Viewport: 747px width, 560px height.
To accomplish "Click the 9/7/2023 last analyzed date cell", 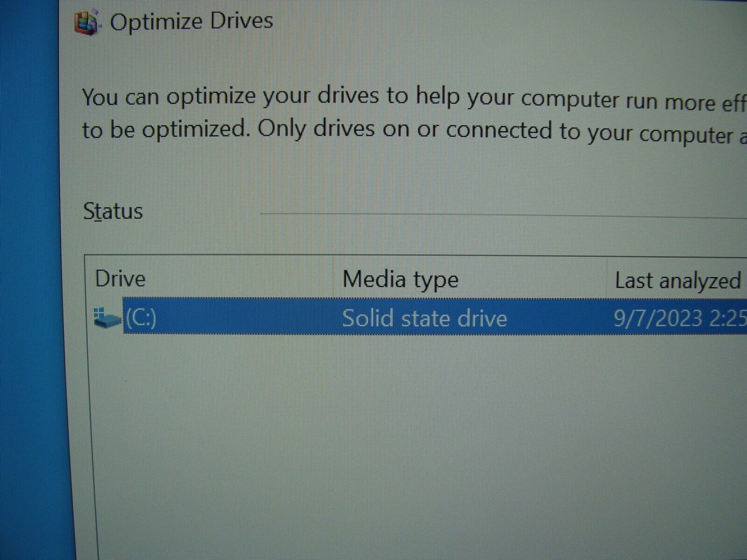I will pyautogui.click(x=680, y=318).
